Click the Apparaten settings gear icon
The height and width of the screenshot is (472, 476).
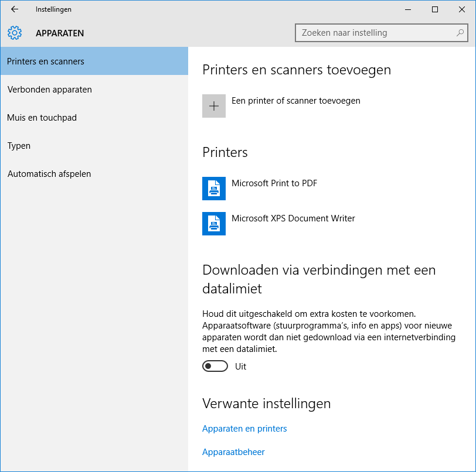[x=15, y=33]
